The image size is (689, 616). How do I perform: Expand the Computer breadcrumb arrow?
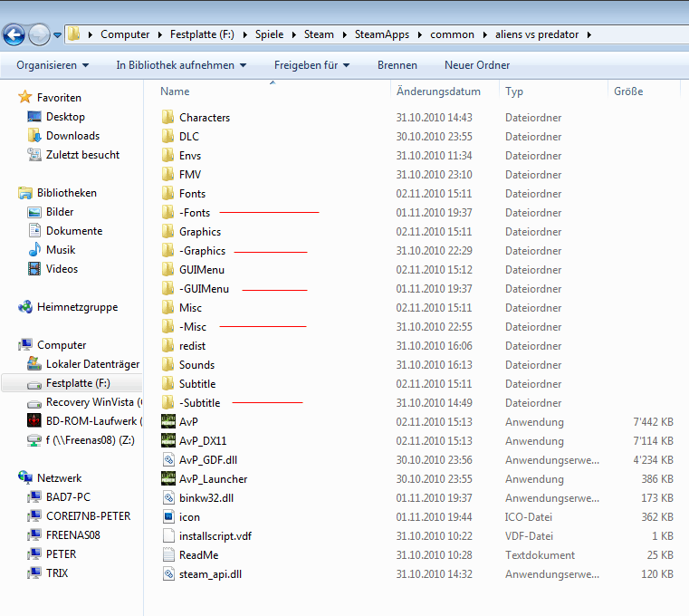point(160,34)
